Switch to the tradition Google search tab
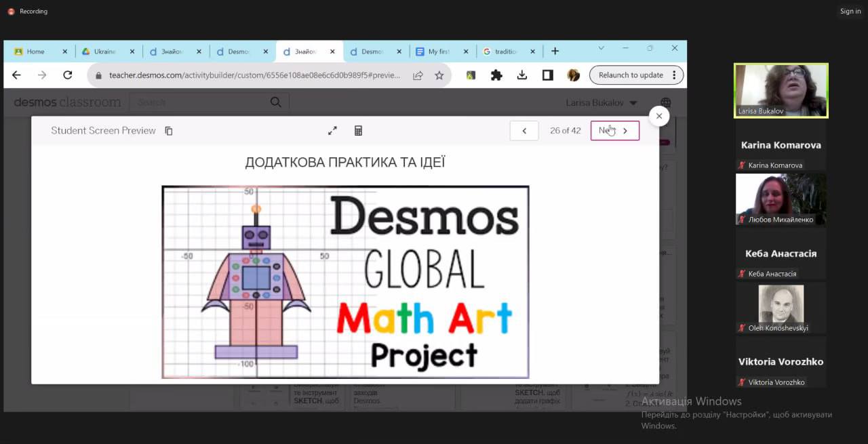The width and height of the screenshot is (868, 444). coord(510,52)
